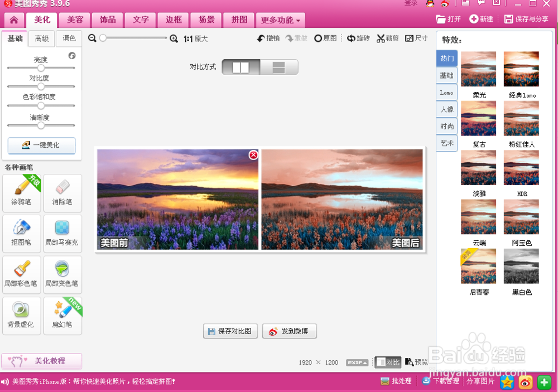Click the 亮度 brightness slider handle
This screenshot has width=558, height=392.
pos(41,67)
